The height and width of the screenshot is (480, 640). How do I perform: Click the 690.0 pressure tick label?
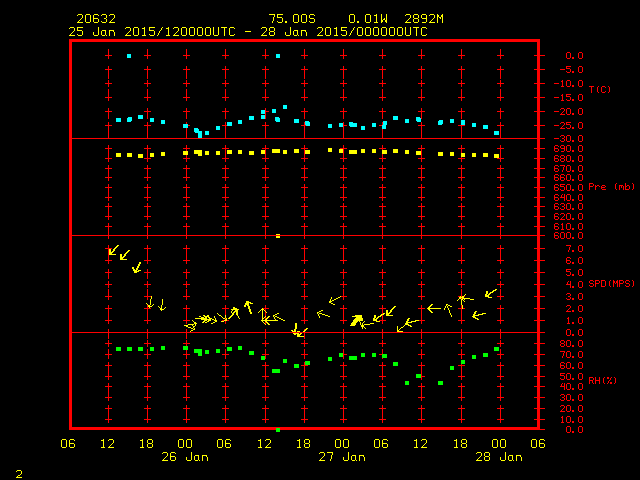569,149
